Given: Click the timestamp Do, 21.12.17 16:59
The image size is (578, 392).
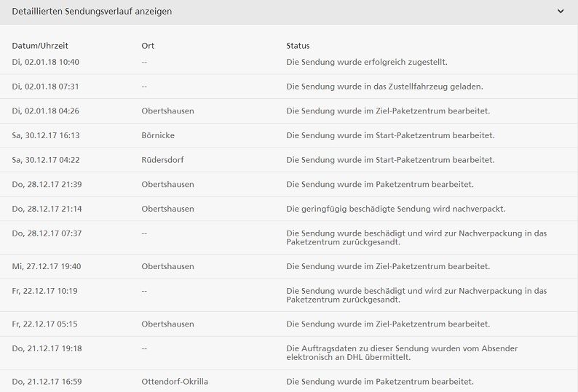Looking at the screenshot, I should click(47, 381).
